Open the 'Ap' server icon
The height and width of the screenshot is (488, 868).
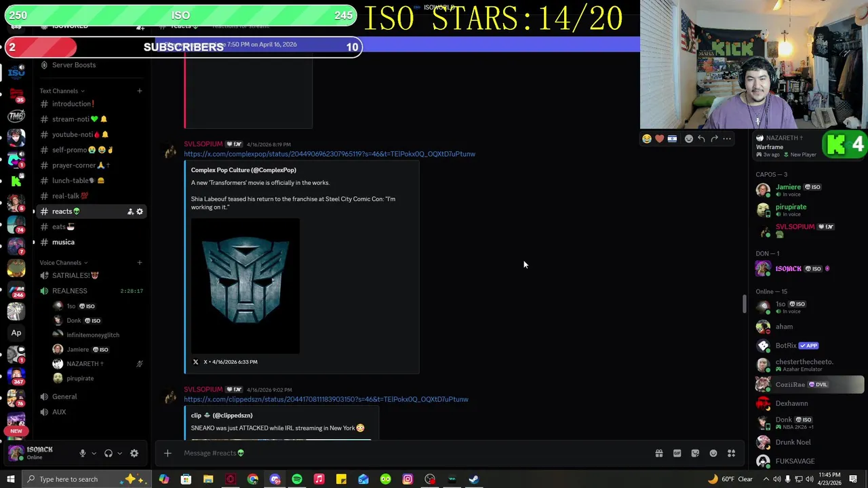tap(16, 333)
